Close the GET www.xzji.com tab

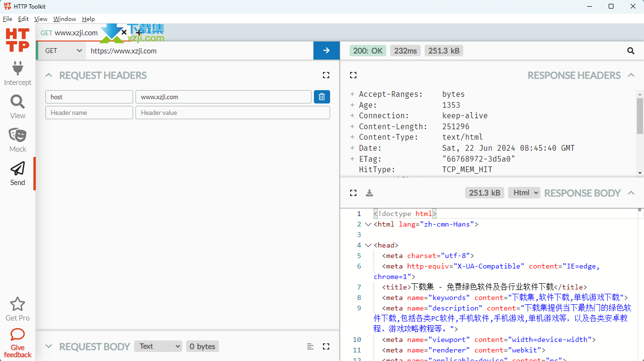click(124, 32)
